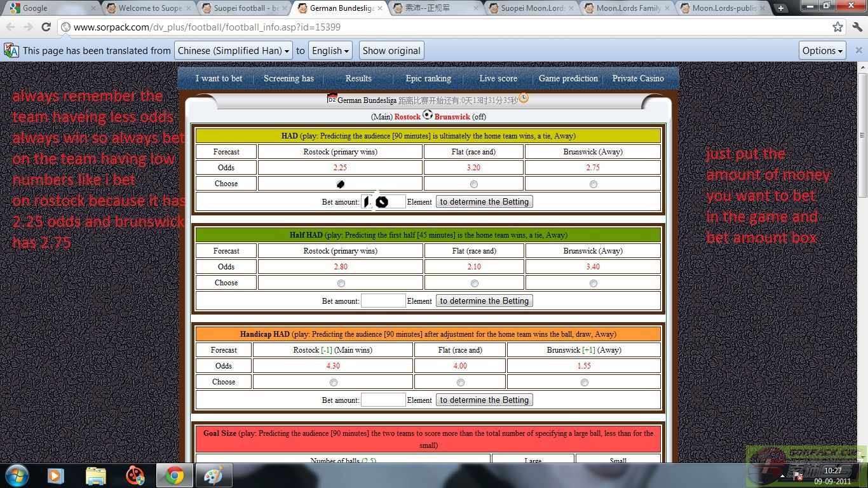
Task: Choose Brunswick (Away) radio in HAD section
Action: [593, 184]
